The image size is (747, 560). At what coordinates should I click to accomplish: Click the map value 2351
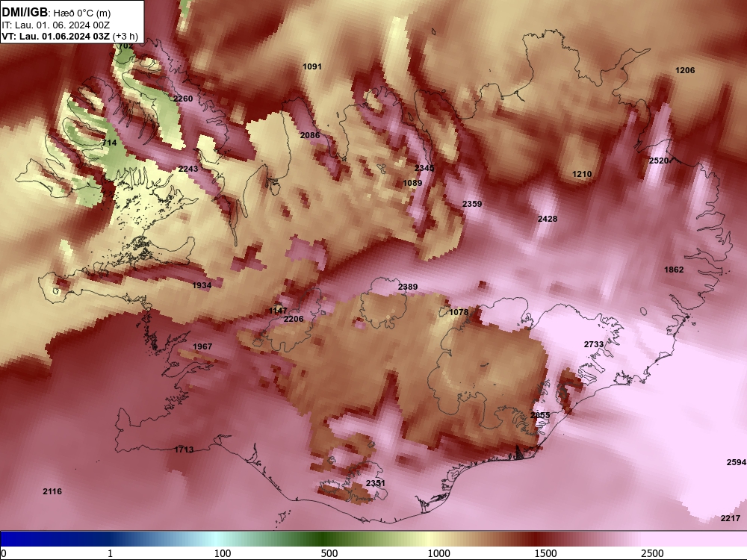pos(376,483)
